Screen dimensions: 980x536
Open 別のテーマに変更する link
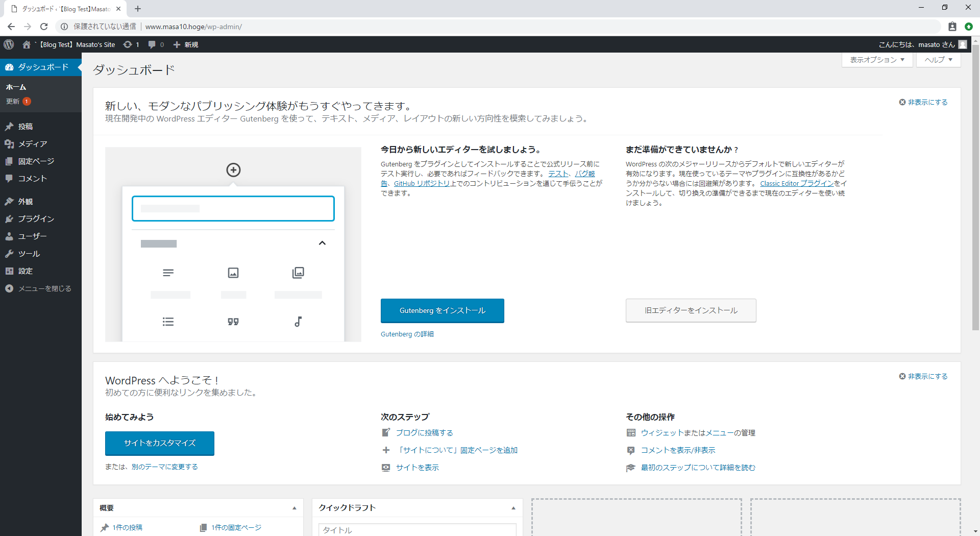tap(164, 467)
